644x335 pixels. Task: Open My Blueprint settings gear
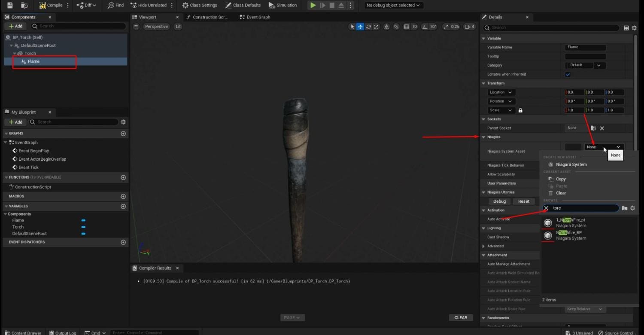pos(123,122)
